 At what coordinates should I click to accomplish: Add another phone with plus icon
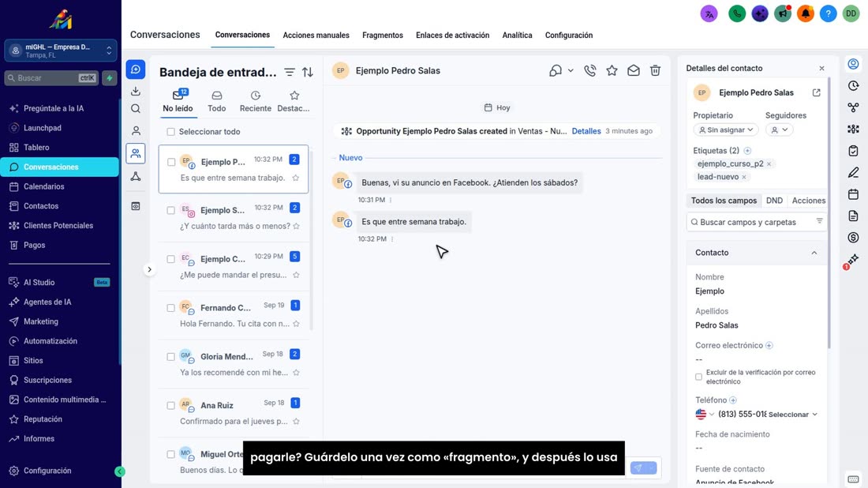(733, 400)
